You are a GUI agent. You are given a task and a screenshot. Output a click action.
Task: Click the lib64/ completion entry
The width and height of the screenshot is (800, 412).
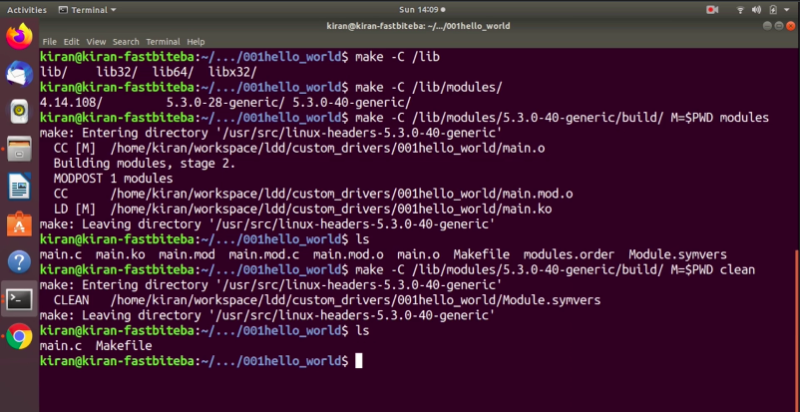point(173,72)
